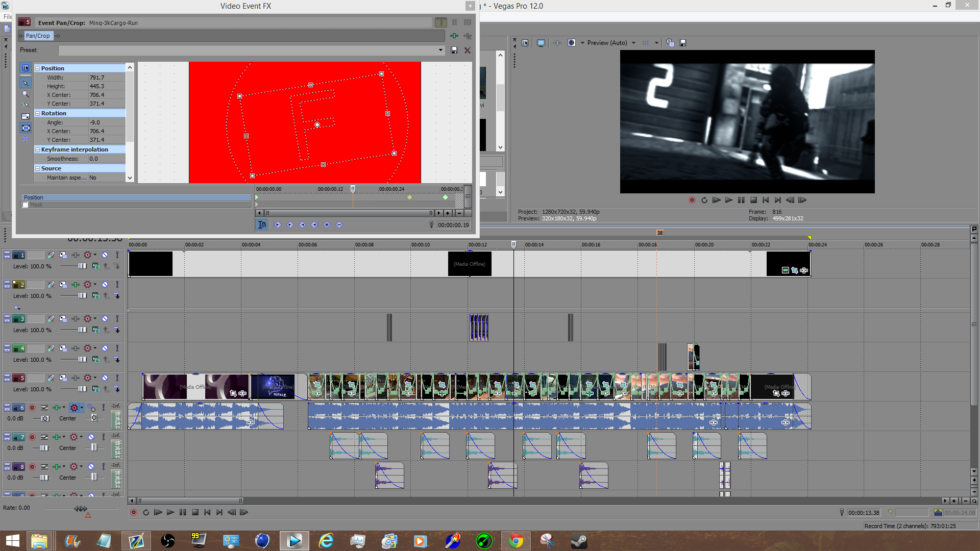This screenshot has height=551, width=980.
Task: Open Google Chrome from the taskbar
Action: pos(516,541)
